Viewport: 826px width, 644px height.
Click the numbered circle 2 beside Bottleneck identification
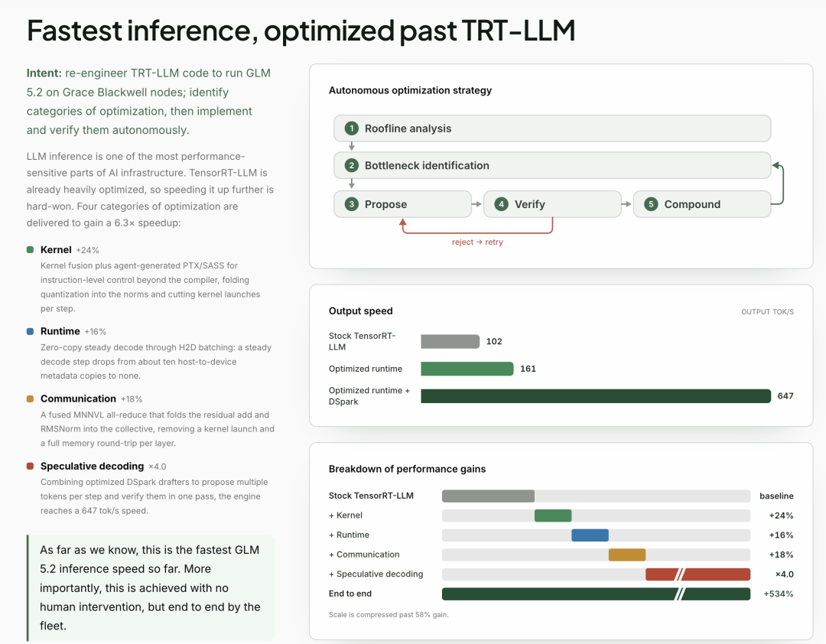(x=351, y=165)
